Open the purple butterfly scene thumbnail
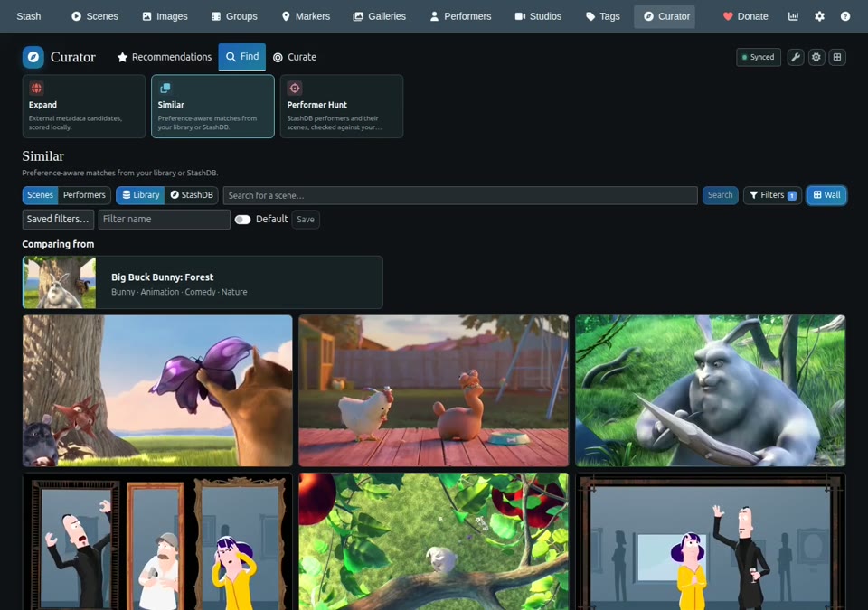 click(x=157, y=390)
